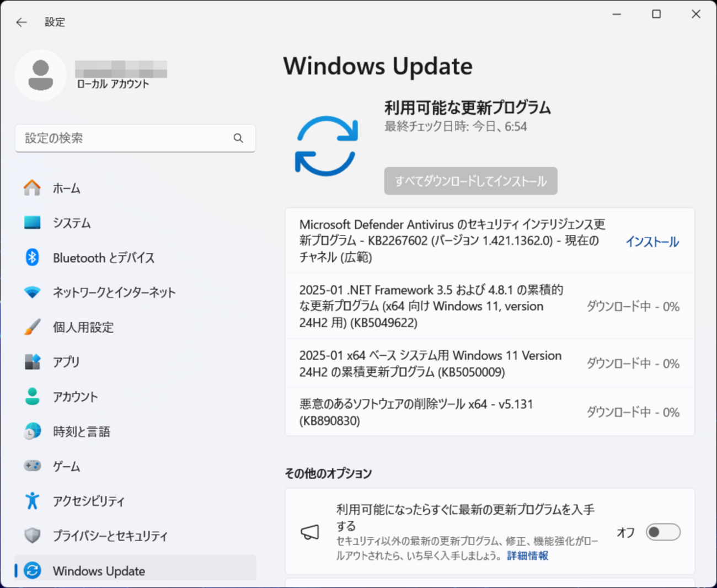The height and width of the screenshot is (588, 717).
Task: Open プライバシーとセキュリティ page
Action: pos(135,536)
